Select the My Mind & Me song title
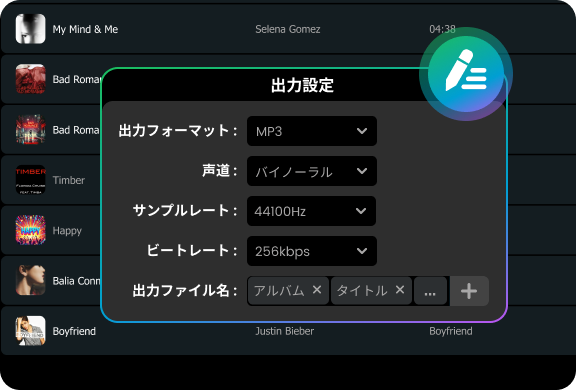Viewport: 576px width, 390px height. point(85,29)
